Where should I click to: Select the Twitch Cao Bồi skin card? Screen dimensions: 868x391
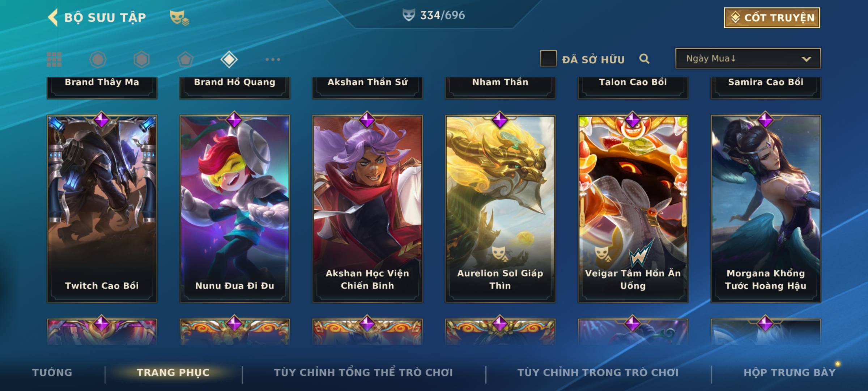102,209
